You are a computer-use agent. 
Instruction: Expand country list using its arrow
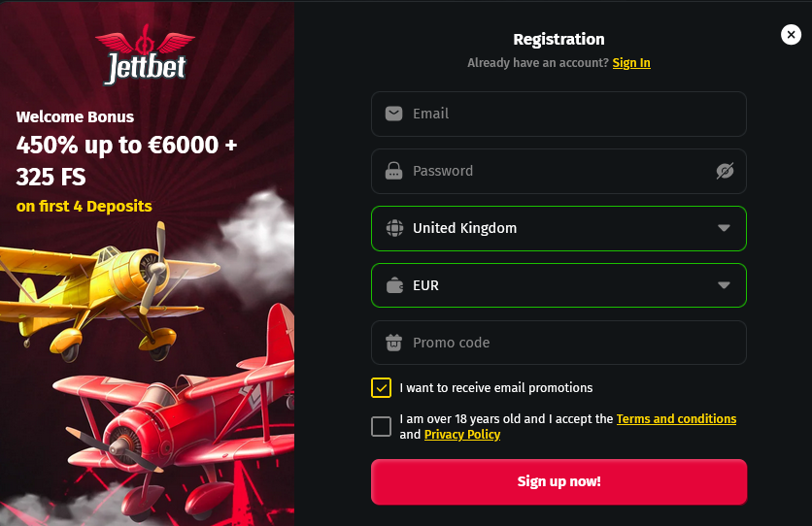point(724,229)
